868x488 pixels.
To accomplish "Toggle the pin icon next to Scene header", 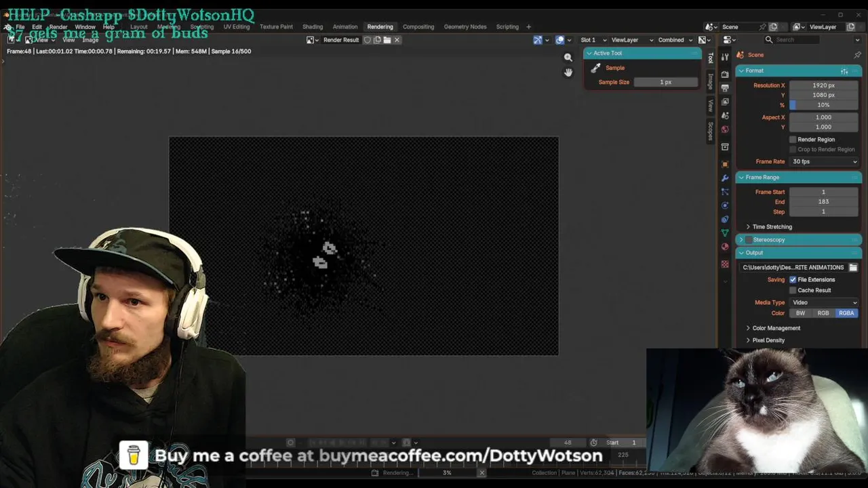I will click(857, 55).
